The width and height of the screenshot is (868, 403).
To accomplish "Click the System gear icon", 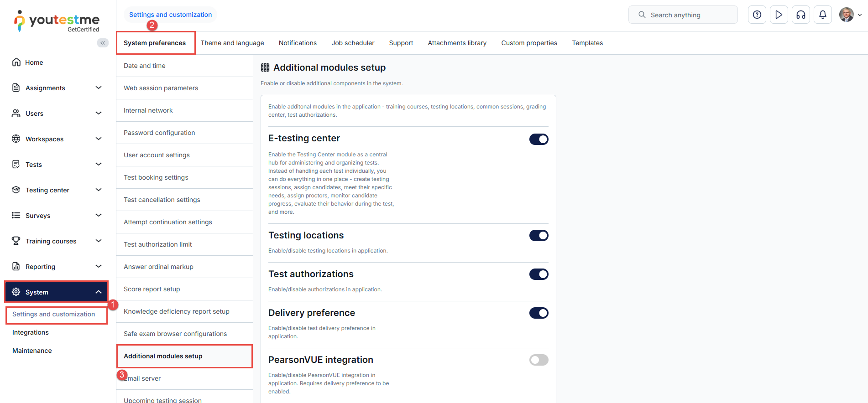I will [x=16, y=292].
